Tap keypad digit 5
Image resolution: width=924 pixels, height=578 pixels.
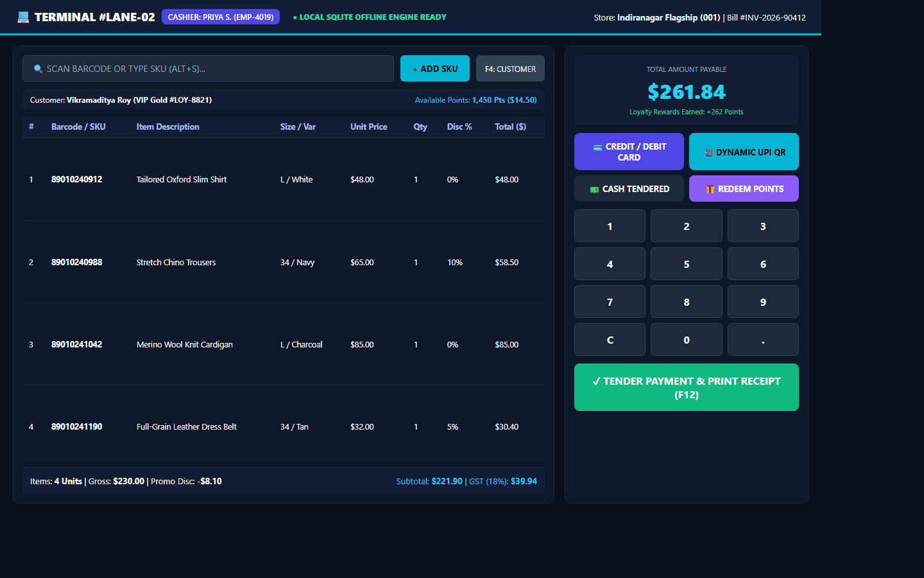[687, 264]
